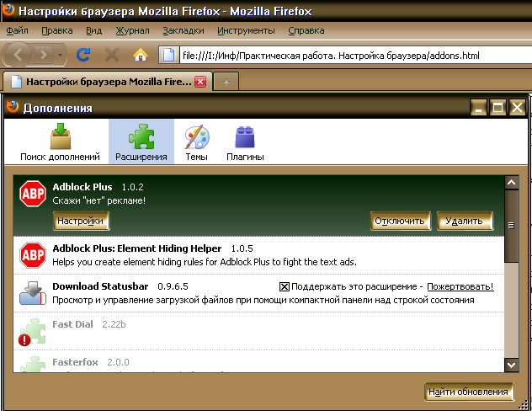Viewport: 532px width, 411px height.
Task: Select the Download Statusbar 0.9.6.5 entry
Action: (x=259, y=293)
